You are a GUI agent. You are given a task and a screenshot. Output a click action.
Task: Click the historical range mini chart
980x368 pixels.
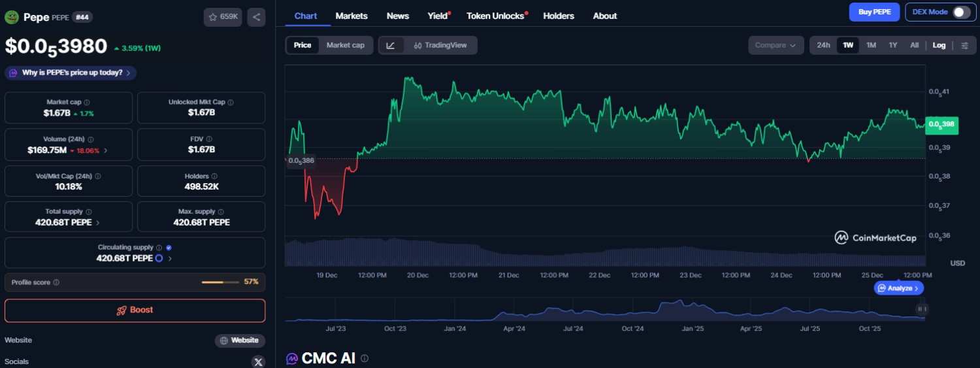(x=606, y=309)
